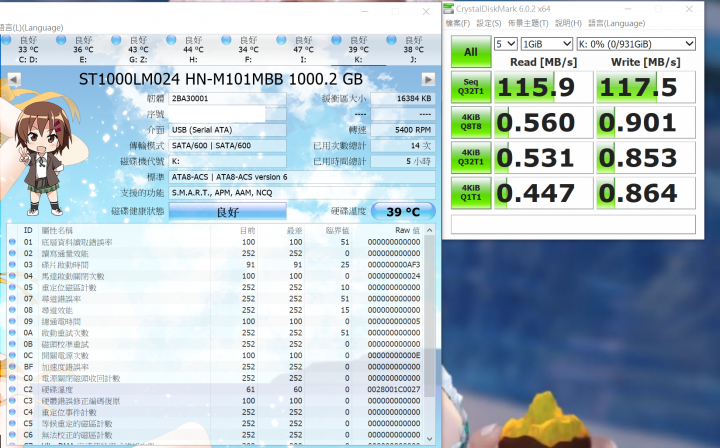Screen dimensions: 720x448
Task: Open the 說明(H) menu in CrystalDiskMark
Action: click(568, 23)
